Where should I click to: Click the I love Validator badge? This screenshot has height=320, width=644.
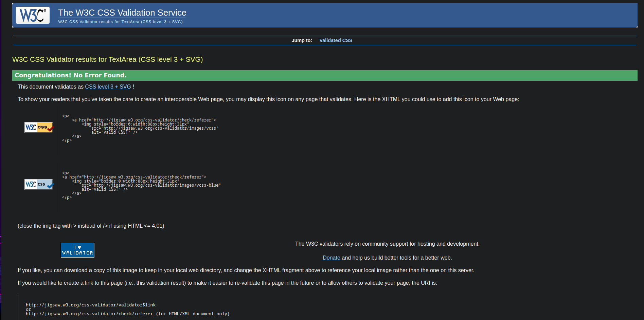[x=77, y=250]
